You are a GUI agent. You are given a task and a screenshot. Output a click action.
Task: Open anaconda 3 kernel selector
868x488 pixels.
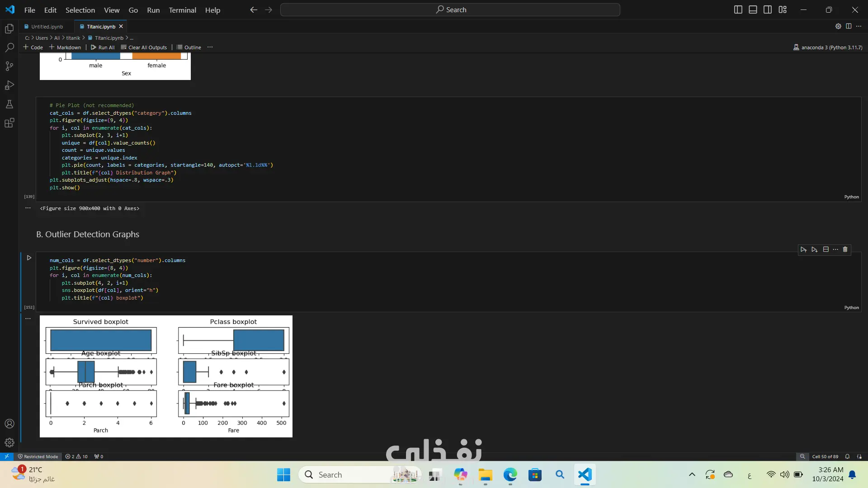coord(827,47)
